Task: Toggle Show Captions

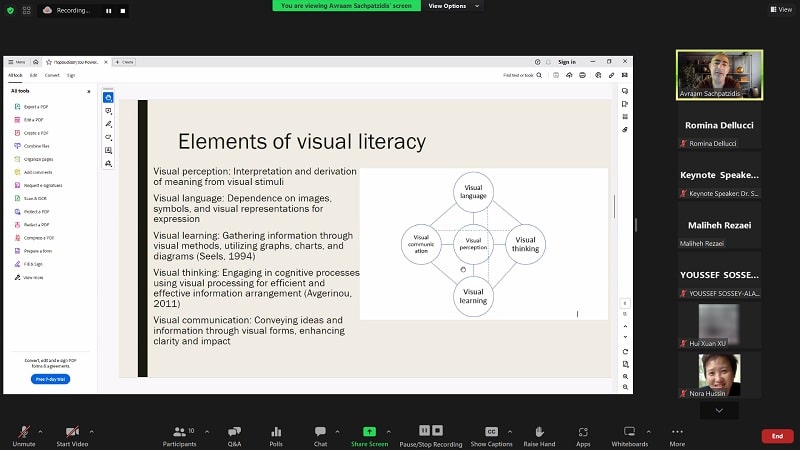Action: pos(491,435)
